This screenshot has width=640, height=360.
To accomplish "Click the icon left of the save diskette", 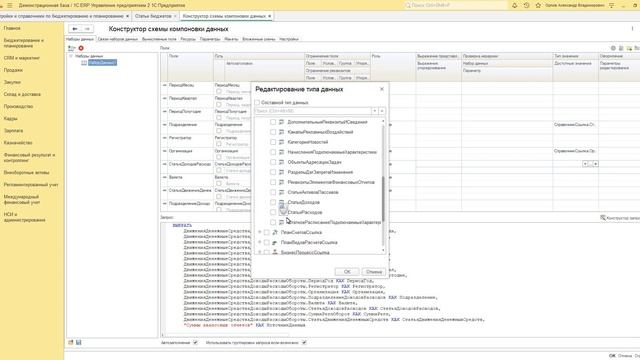I will tap(71, 342).
